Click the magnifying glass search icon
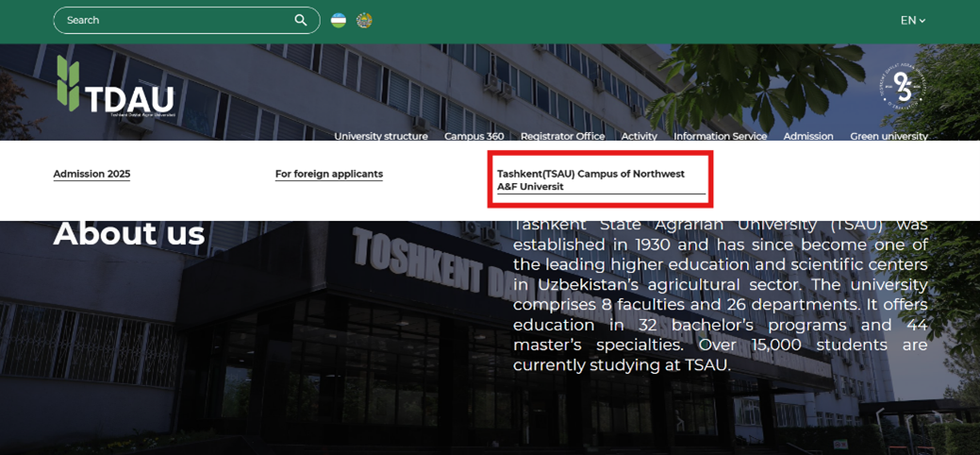The image size is (980, 455). pos(301,20)
